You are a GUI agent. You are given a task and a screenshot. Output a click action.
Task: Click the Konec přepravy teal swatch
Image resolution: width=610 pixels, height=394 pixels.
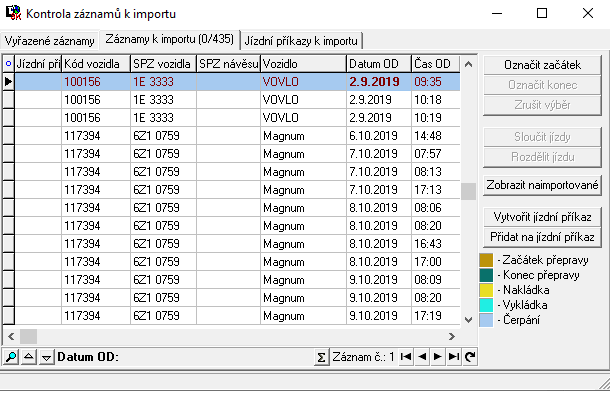click(486, 275)
